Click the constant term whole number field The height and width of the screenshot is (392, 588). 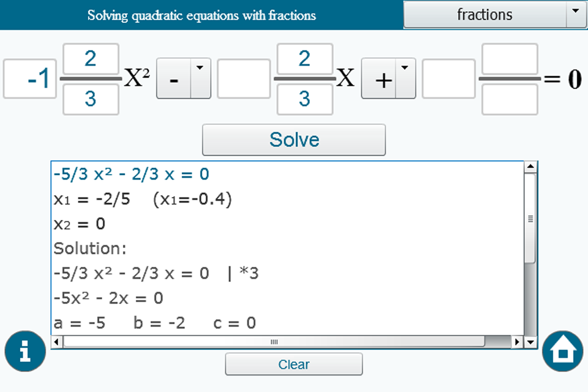(x=449, y=78)
